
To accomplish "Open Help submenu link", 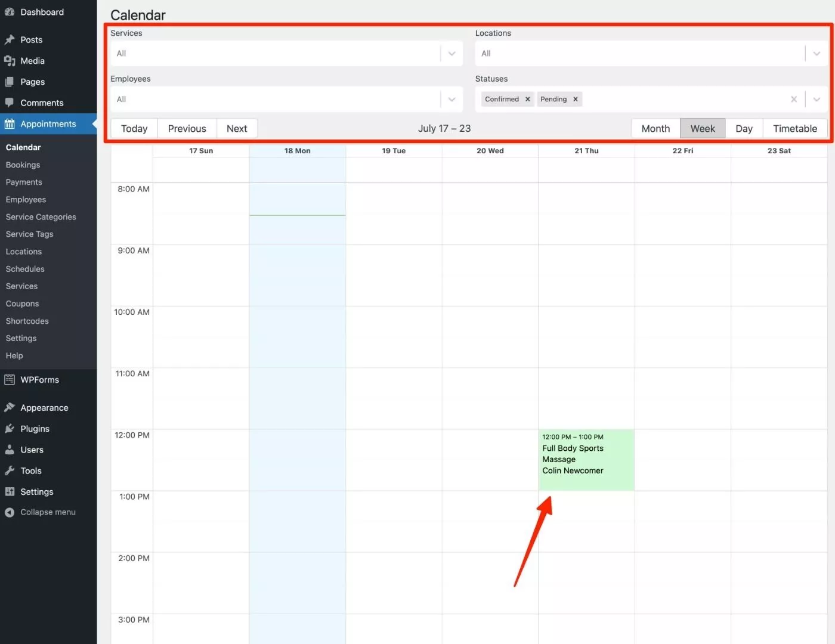I will (x=14, y=355).
